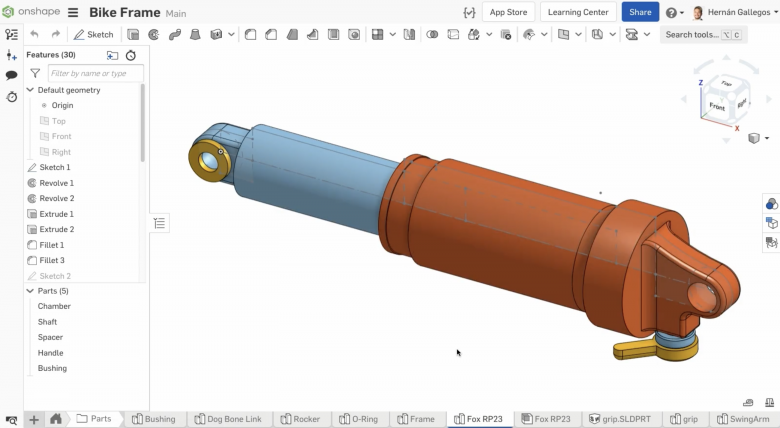
Task: Select the Transform tool
Action: point(474,34)
